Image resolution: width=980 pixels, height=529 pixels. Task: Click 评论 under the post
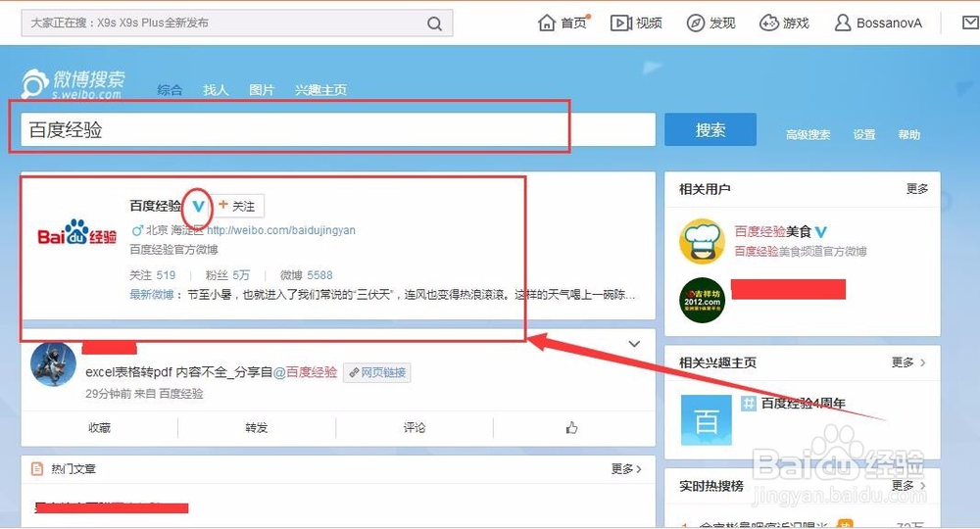[x=414, y=428]
